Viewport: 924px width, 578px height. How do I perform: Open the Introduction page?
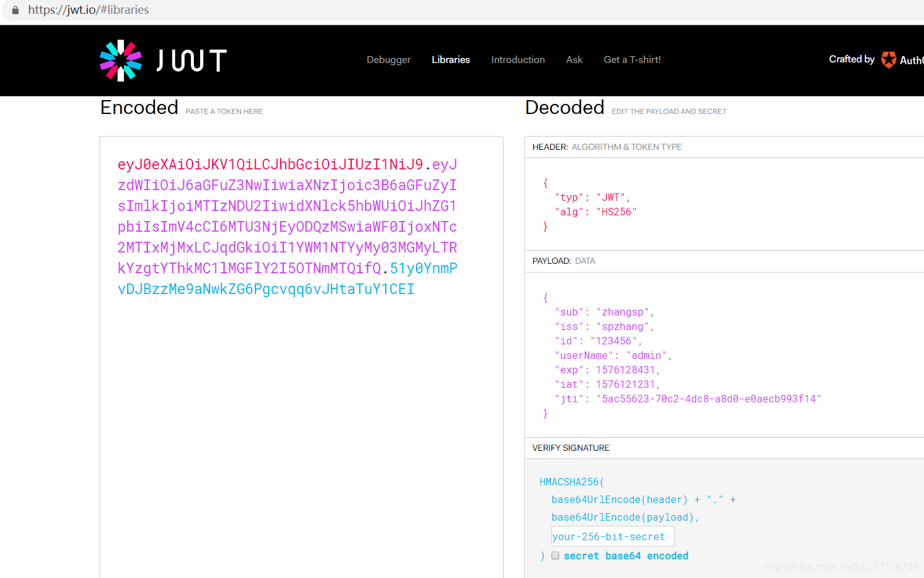[517, 60]
